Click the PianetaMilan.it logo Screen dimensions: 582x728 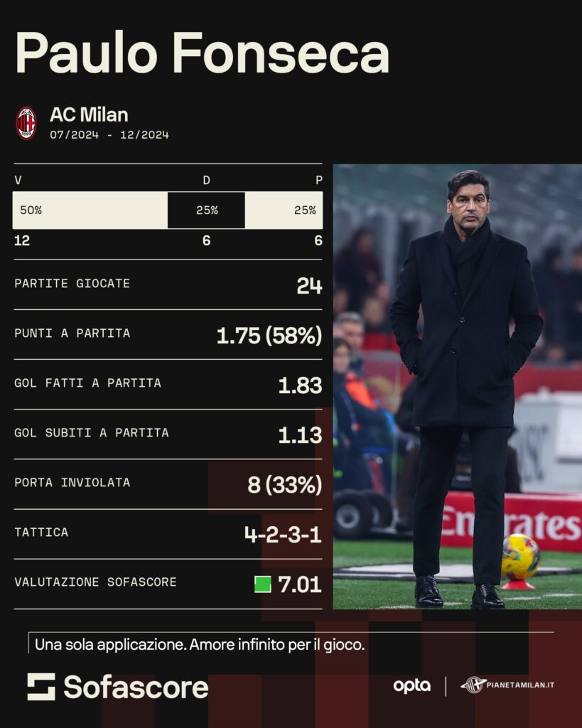(x=507, y=685)
